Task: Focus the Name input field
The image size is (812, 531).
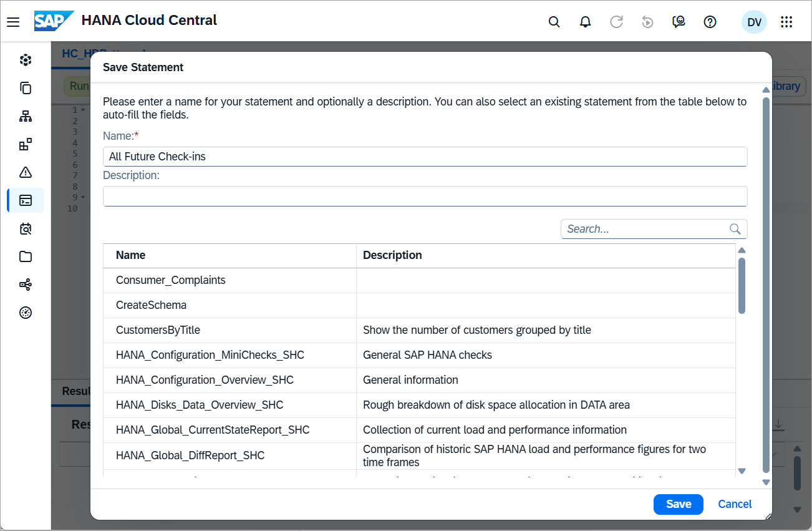Action: click(x=425, y=157)
